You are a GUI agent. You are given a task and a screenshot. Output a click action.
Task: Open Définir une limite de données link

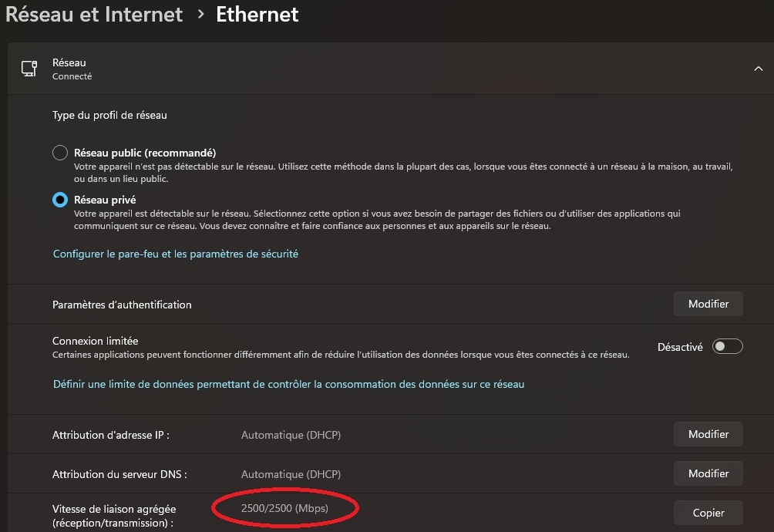pyautogui.click(x=288, y=384)
